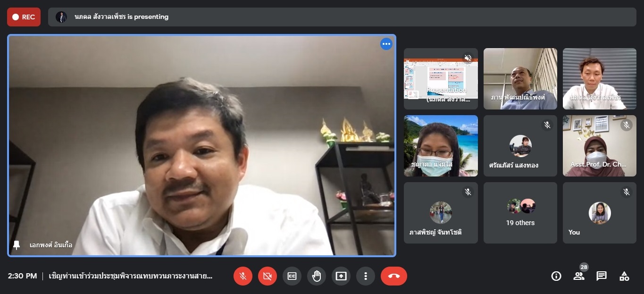The height and width of the screenshot is (294, 644).
Task: Select the ศรัณภัสร์ แสงทอง participant tile
Action: click(520, 146)
